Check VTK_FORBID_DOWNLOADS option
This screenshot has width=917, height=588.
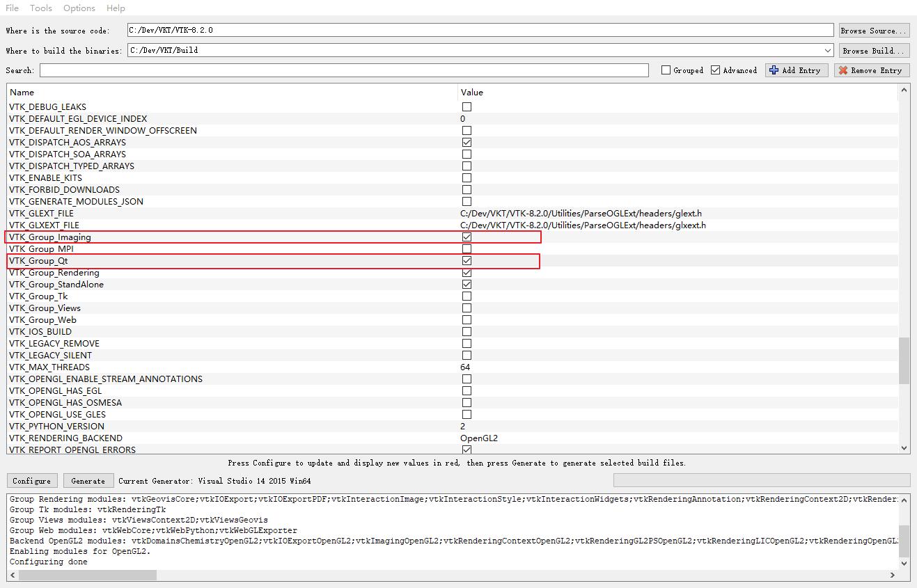coord(467,190)
